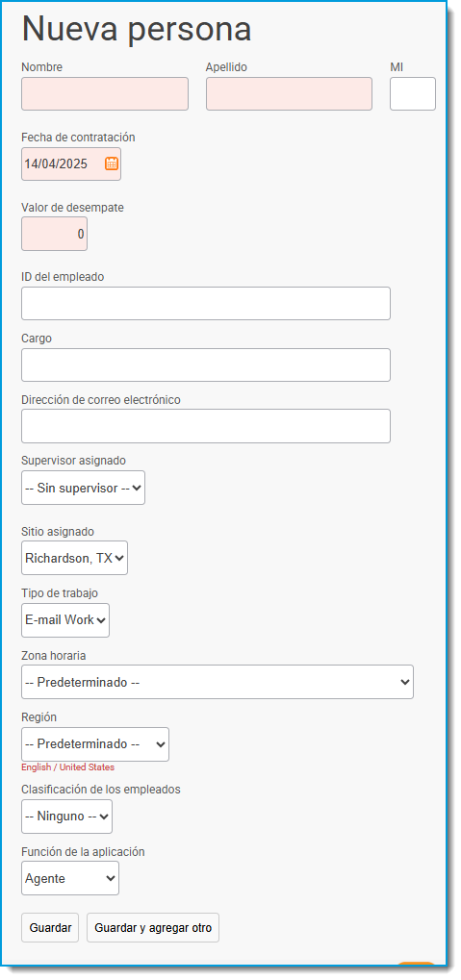461x980 pixels.
Task: Open the Función de la aplicación dropdown
Action: 70,878
